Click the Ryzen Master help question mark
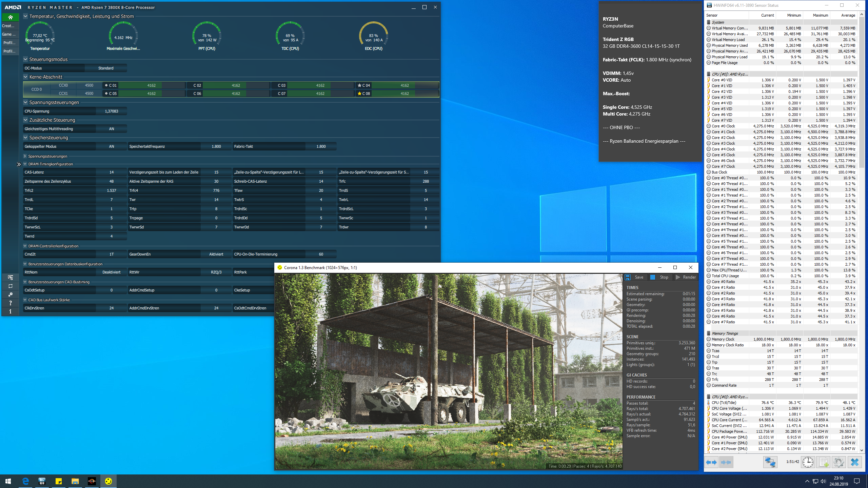This screenshot has width=868, height=488. 10,303
